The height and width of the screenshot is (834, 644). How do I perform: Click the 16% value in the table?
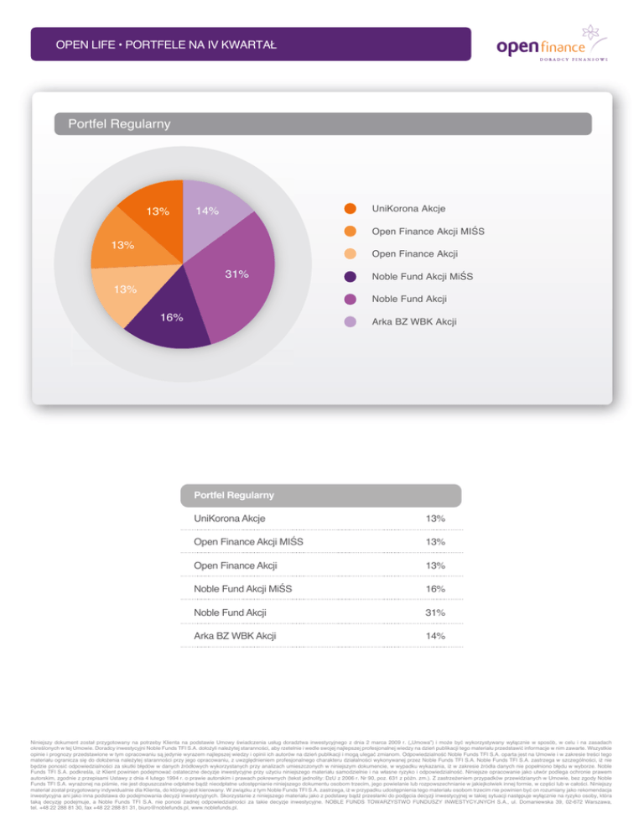(435, 590)
